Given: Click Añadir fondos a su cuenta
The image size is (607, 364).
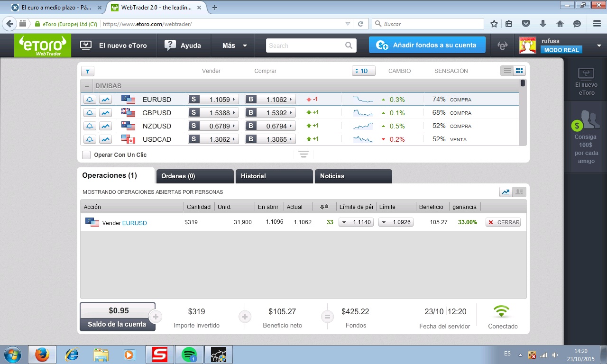Looking at the screenshot, I should pos(427,45).
